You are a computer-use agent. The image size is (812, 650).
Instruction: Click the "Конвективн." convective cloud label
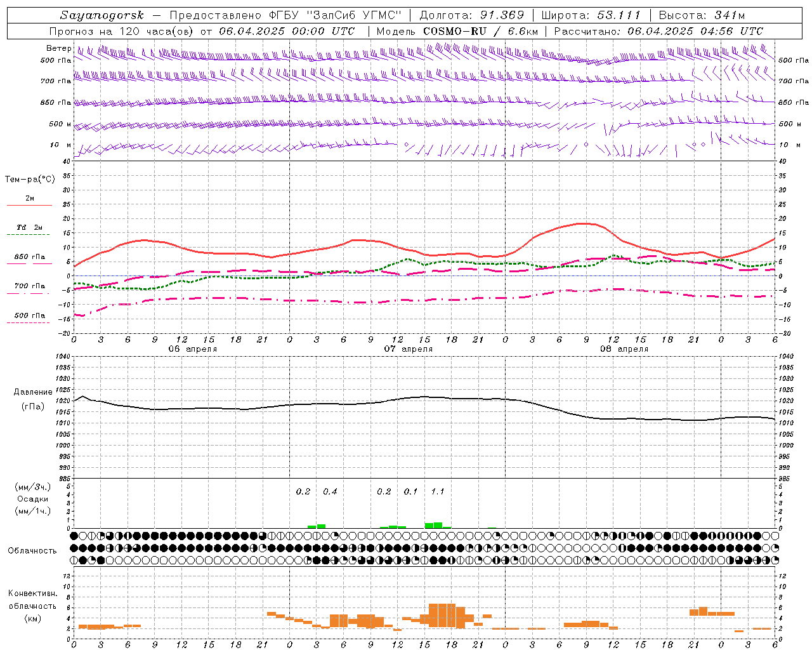point(32,594)
